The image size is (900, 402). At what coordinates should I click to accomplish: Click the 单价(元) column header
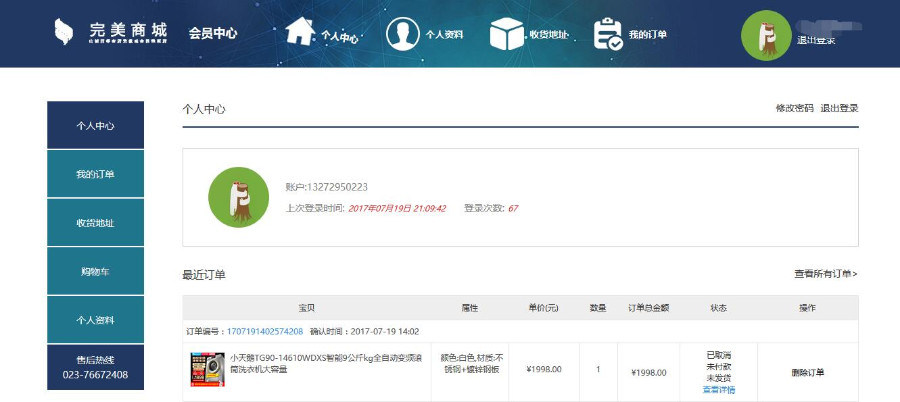(x=544, y=308)
